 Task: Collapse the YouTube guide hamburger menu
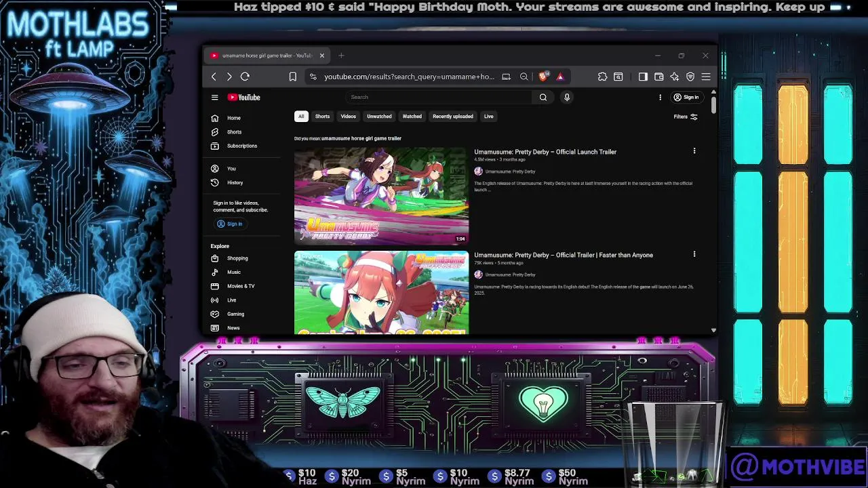214,98
